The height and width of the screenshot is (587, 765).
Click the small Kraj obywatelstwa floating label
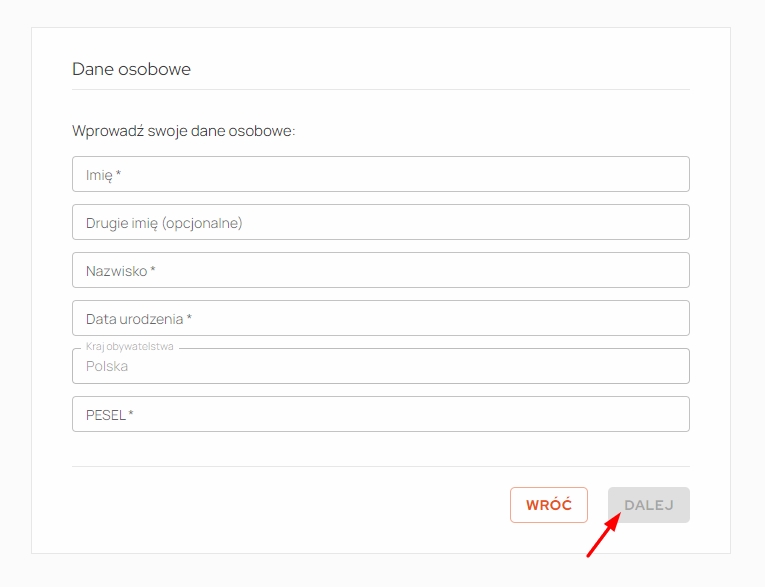pyautogui.click(x=130, y=346)
